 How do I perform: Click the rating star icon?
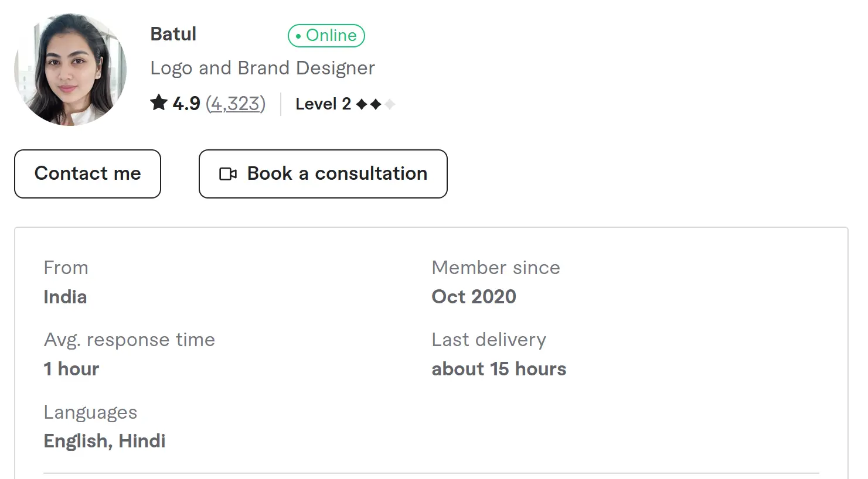point(159,103)
